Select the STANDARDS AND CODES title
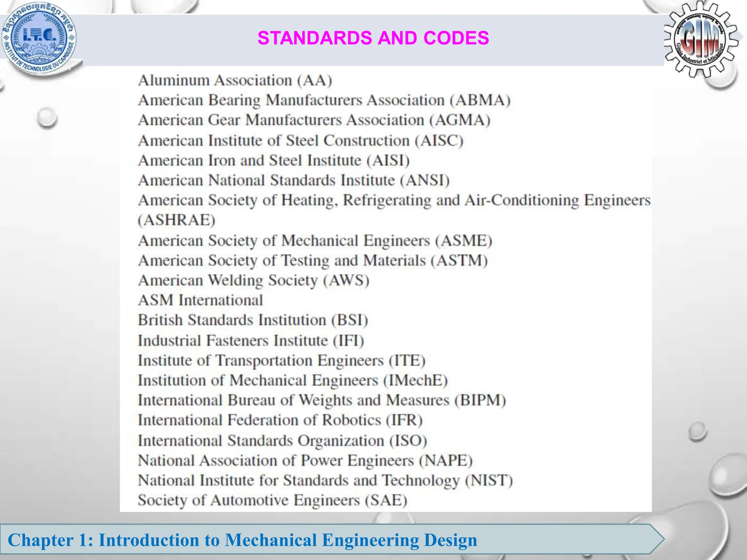Screen dimensions: 747x560 coord(373,38)
